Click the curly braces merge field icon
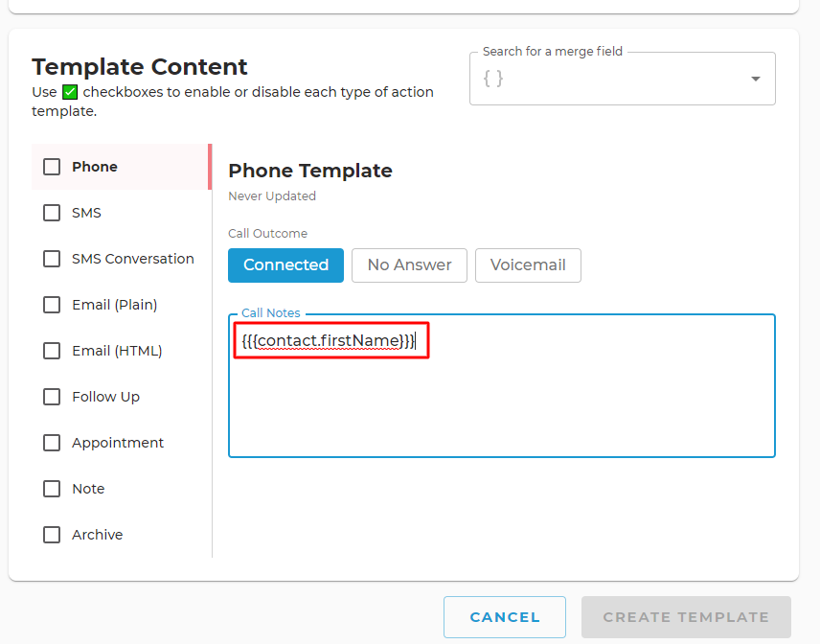Viewport: 820px width, 644px height. (493, 79)
